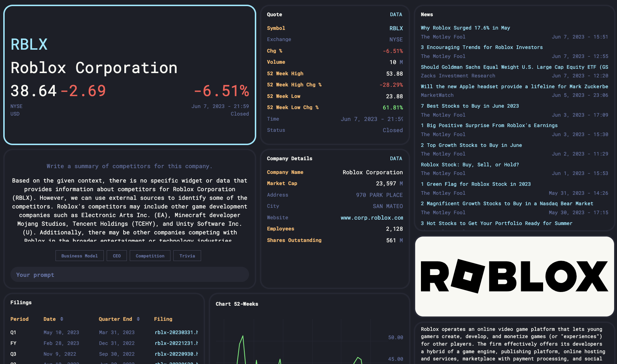Open '7 Best Stocks to Buy in June 2023'
The width and height of the screenshot is (617, 364).
click(470, 106)
